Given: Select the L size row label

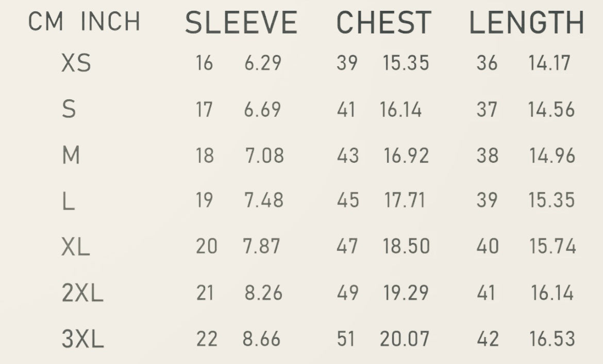Looking at the screenshot, I should pos(69,200).
